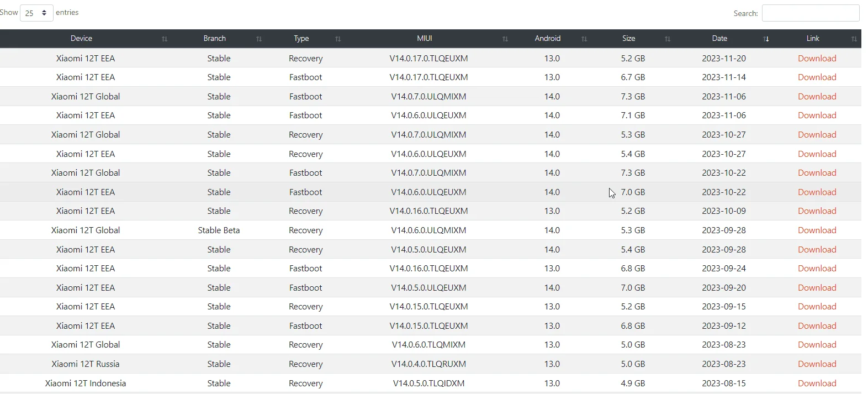Screen dimensions: 868x394
Task: Download the 2023-10-09 Recovery ROM
Action: pos(817,211)
